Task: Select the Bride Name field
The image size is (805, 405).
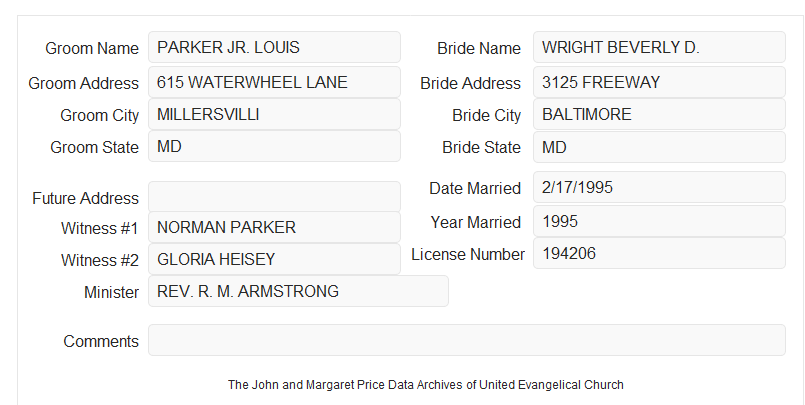Action: coord(659,47)
